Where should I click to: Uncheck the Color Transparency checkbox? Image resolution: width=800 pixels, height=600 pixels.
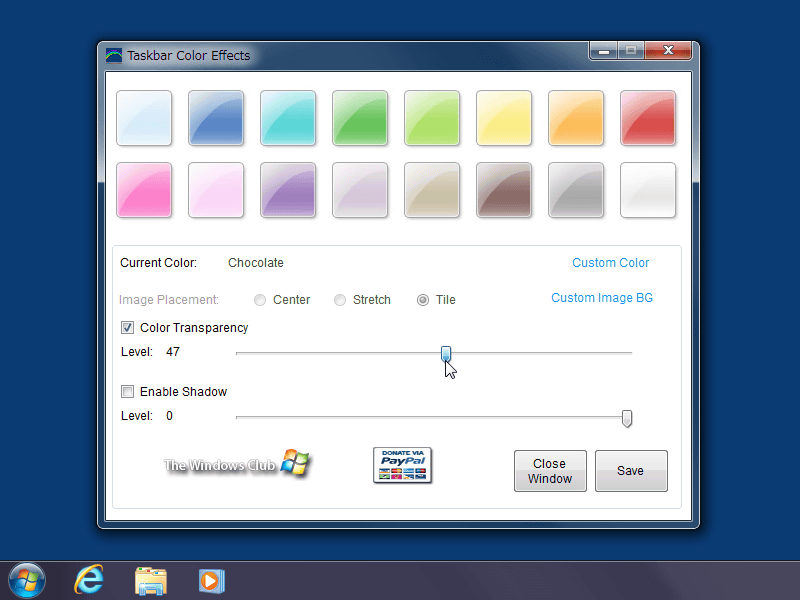tap(128, 328)
